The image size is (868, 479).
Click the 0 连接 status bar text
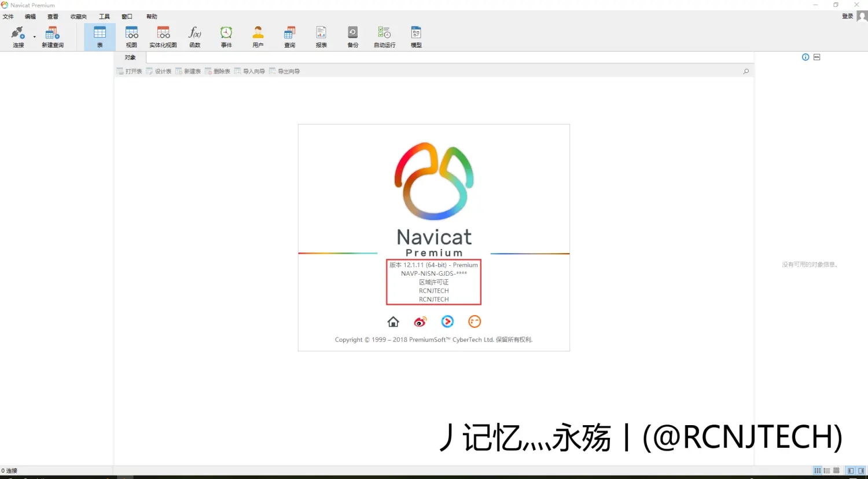tap(9, 470)
